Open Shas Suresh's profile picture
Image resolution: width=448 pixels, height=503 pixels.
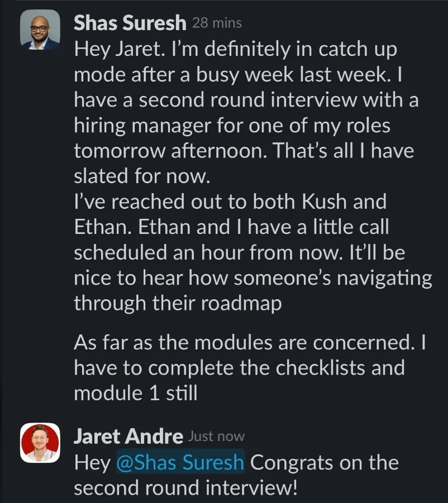click(40, 30)
